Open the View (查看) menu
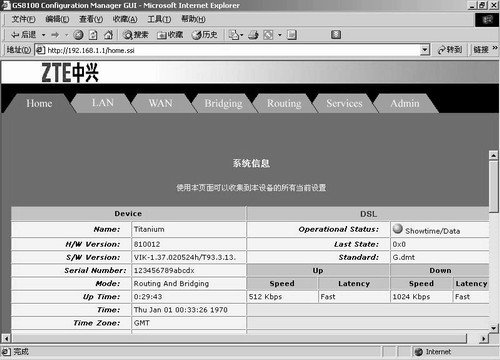The height and width of the screenshot is (360, 500). [91, 19]
